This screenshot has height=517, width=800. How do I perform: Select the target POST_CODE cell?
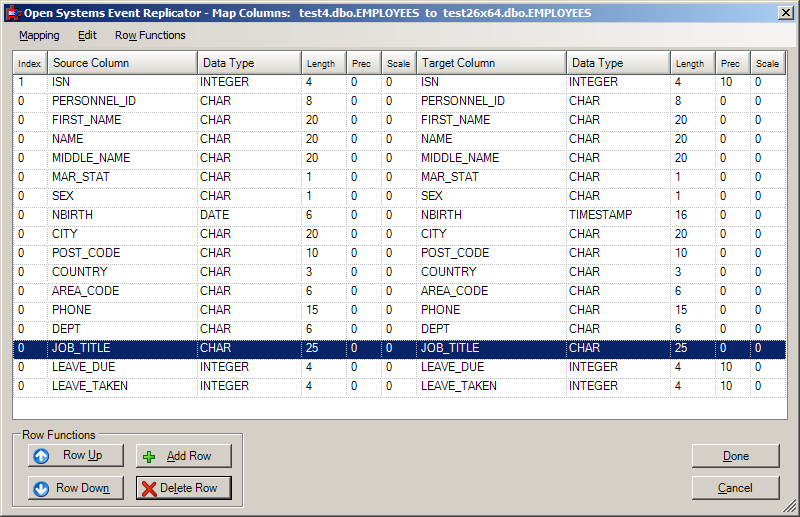click(x=491, y=253)
